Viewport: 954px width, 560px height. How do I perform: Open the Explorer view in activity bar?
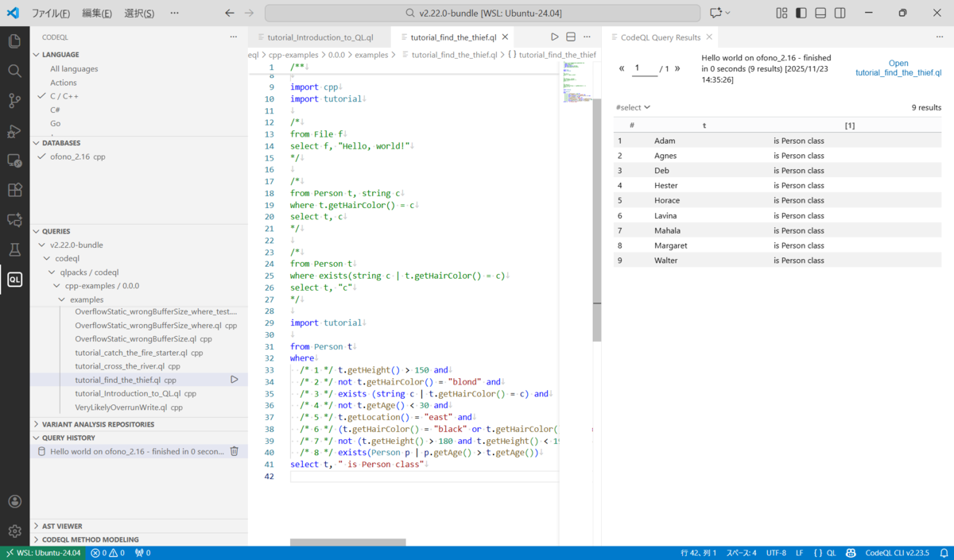coord(14,41)
